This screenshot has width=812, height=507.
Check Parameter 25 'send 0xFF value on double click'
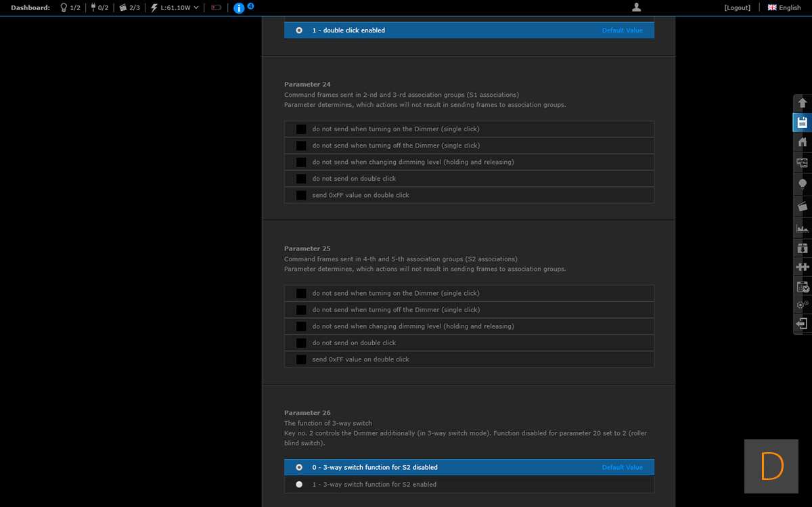point(301,359)
